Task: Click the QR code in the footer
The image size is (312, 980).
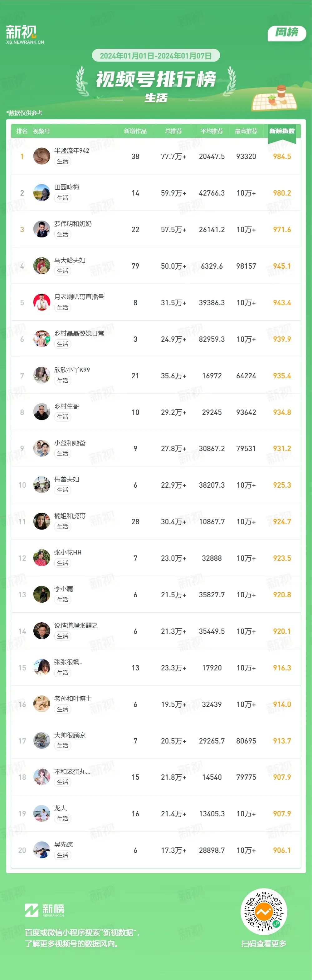Action: 264,912
